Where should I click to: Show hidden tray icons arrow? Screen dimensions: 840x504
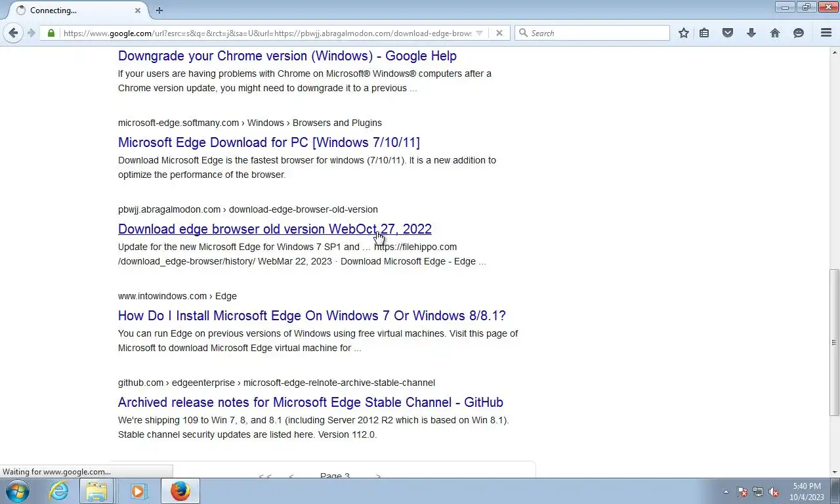(726, 492)
